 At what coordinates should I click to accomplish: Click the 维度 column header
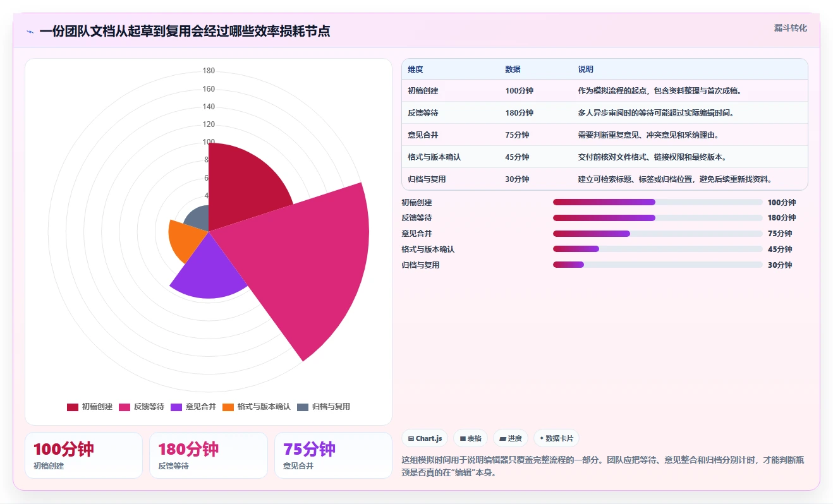415,69
